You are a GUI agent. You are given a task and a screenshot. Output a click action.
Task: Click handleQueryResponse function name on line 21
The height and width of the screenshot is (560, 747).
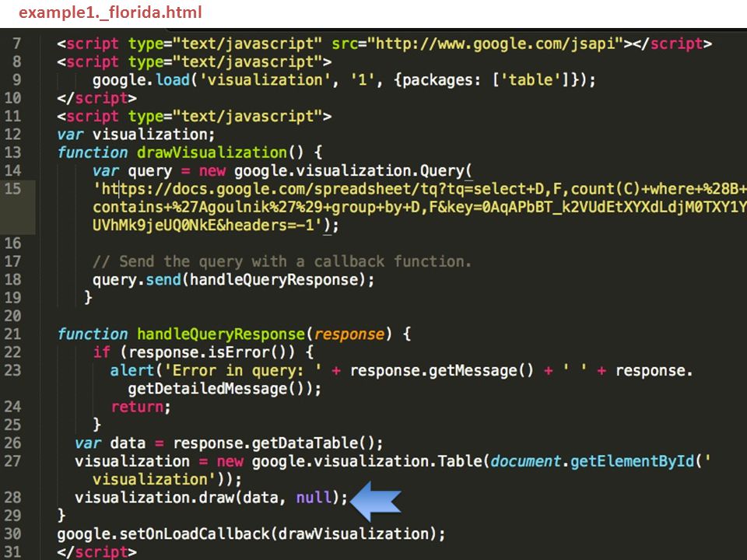click(220, 334)
